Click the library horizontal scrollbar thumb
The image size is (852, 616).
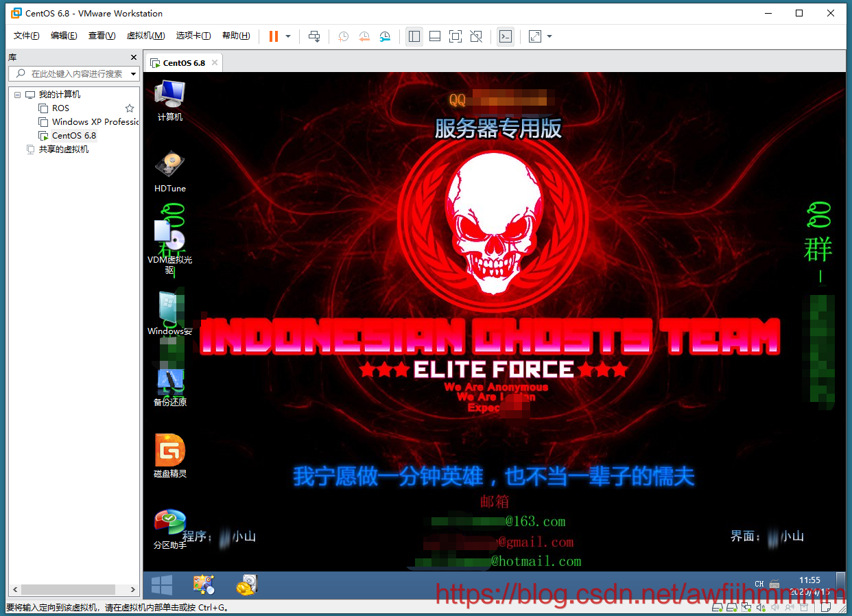(x=67, y=589)
